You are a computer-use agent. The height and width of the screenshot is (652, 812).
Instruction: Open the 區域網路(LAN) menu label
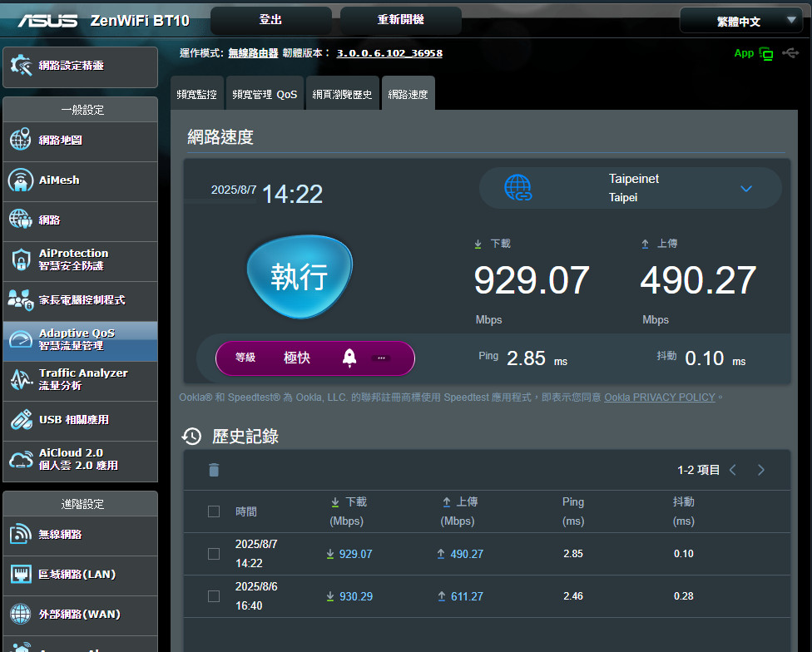(x=77, y=575)
